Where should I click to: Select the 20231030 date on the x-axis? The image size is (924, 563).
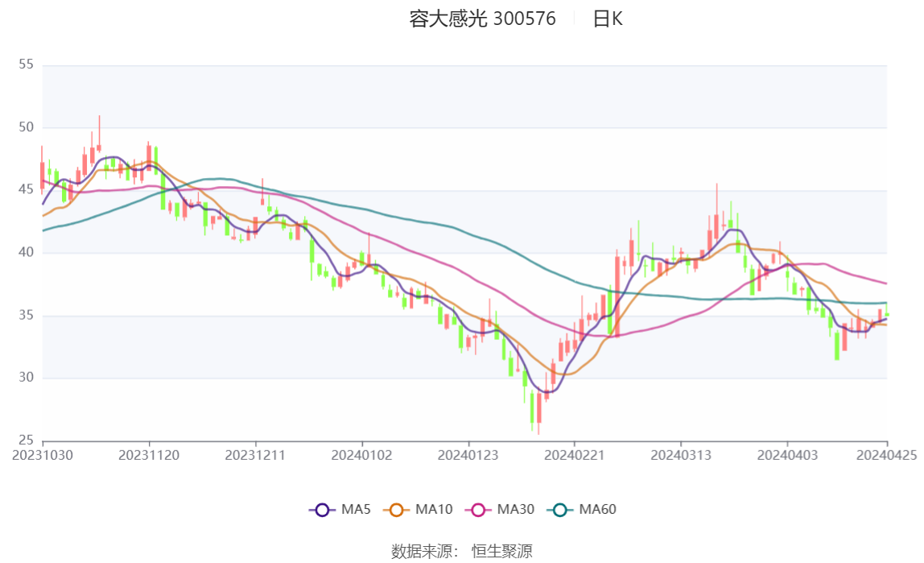point(43,455)
